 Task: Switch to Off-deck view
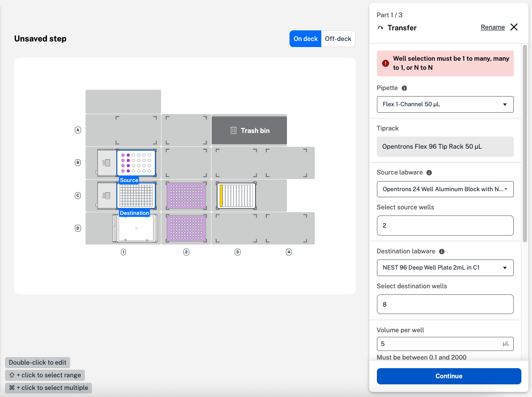click(x=338, y=39)
